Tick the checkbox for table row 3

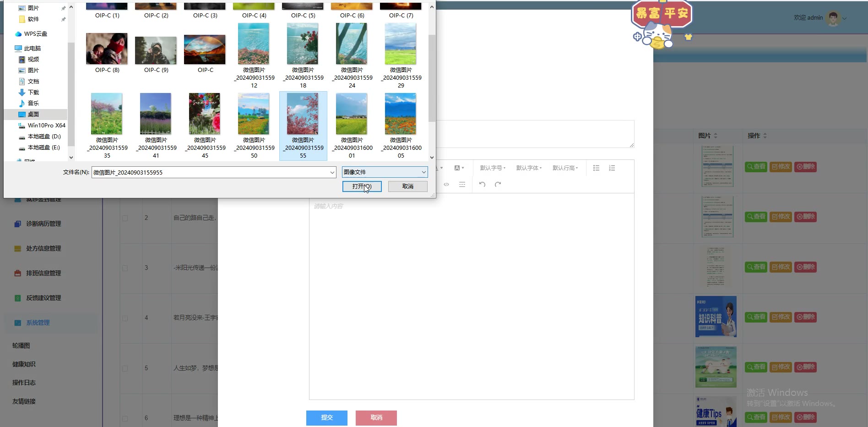point(125,268)
